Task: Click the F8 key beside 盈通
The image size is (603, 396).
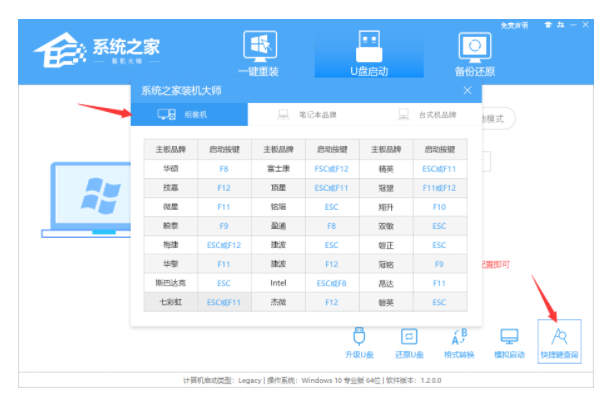Action: click(x=331, y=226)
